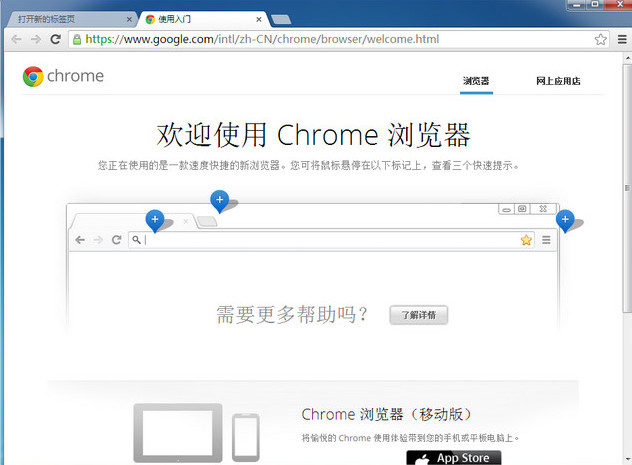Maximize the Chrome window

(x=595, y=5)
